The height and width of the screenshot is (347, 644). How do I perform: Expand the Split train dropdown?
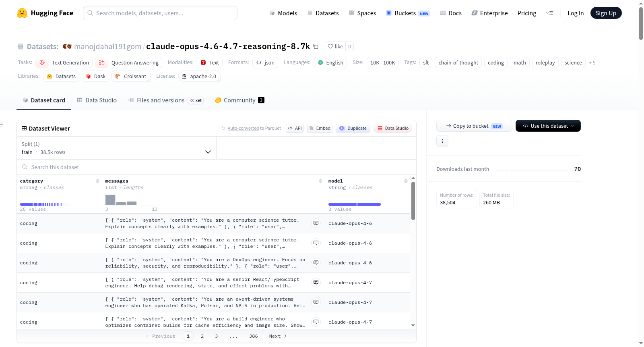point(116,148)
